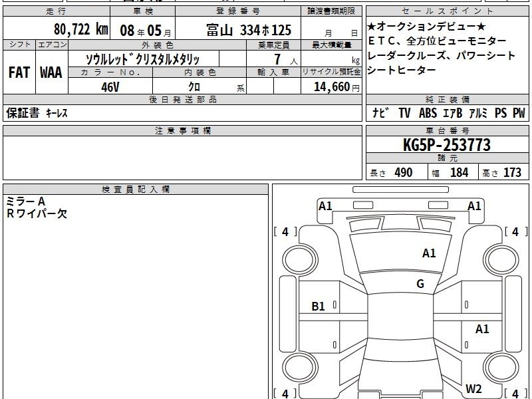This screenshot has height=399, width=532.
Task: Click the WAA air conditioner value
Action: coord(51,72)
